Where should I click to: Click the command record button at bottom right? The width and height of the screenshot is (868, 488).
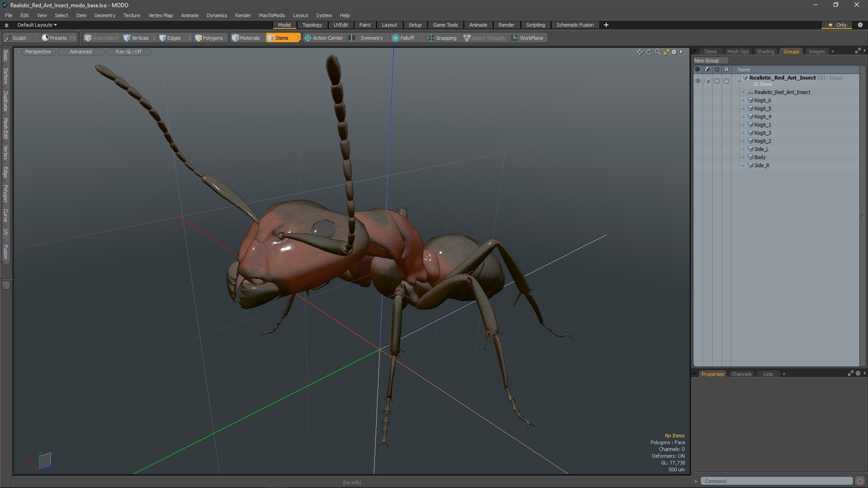coord(860,481)
